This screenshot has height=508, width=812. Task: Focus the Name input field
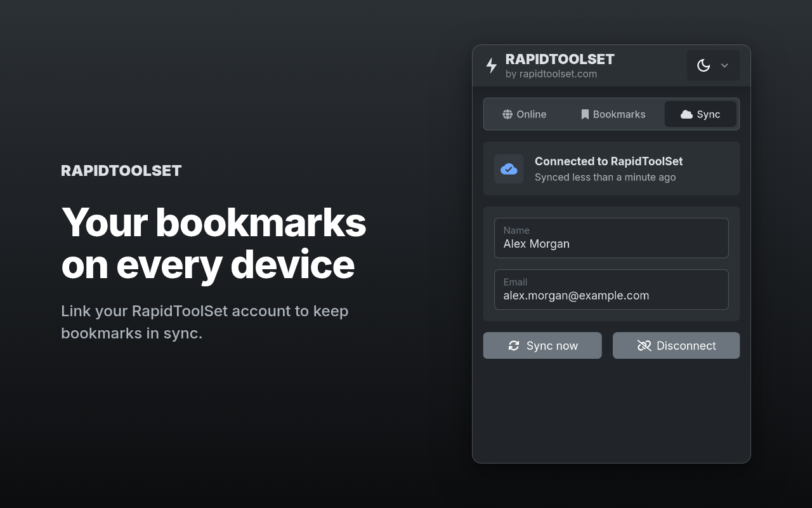[612, 238]
